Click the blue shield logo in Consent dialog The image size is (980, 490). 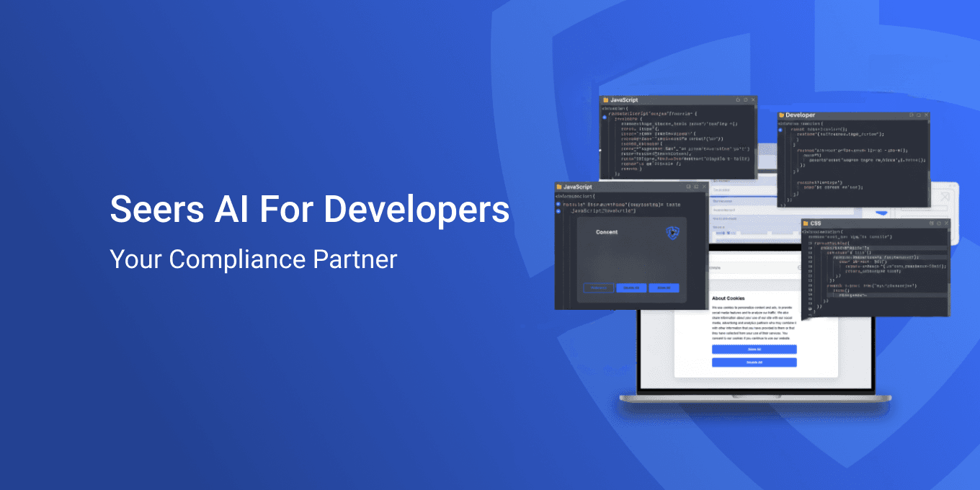(672, 232)
